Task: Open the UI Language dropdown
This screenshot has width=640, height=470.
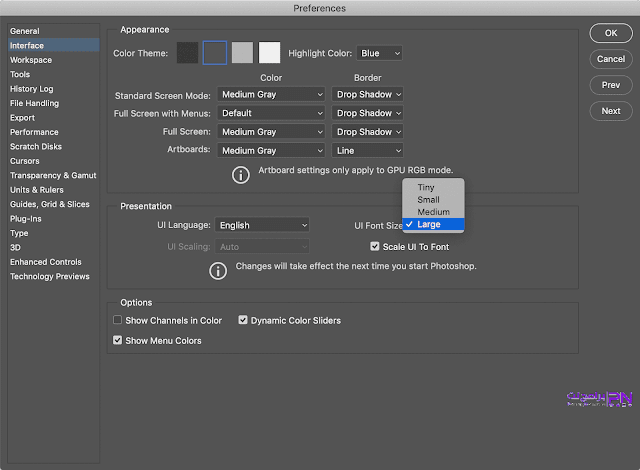Action: 262,225
